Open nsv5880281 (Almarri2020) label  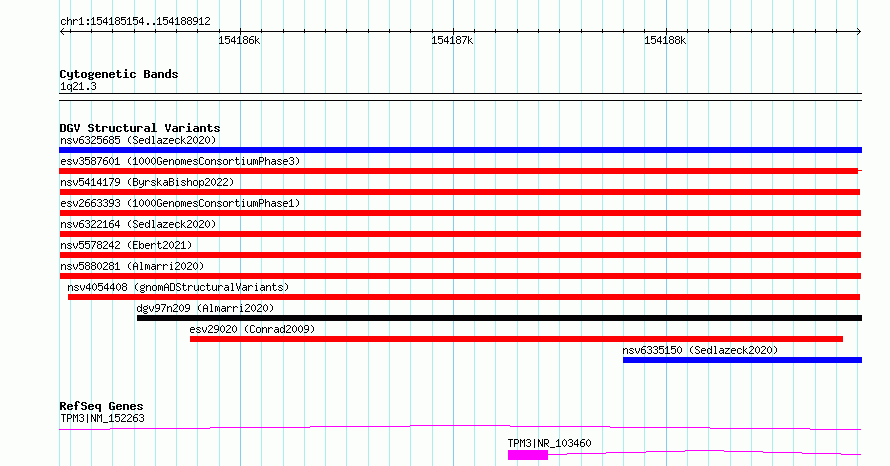click(x=132, y=266)
